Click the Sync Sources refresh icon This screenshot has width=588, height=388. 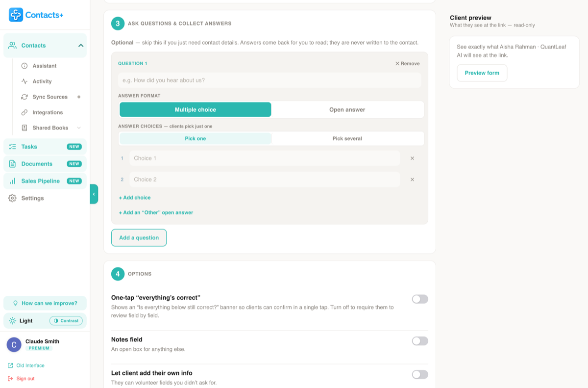pos(24,97)
